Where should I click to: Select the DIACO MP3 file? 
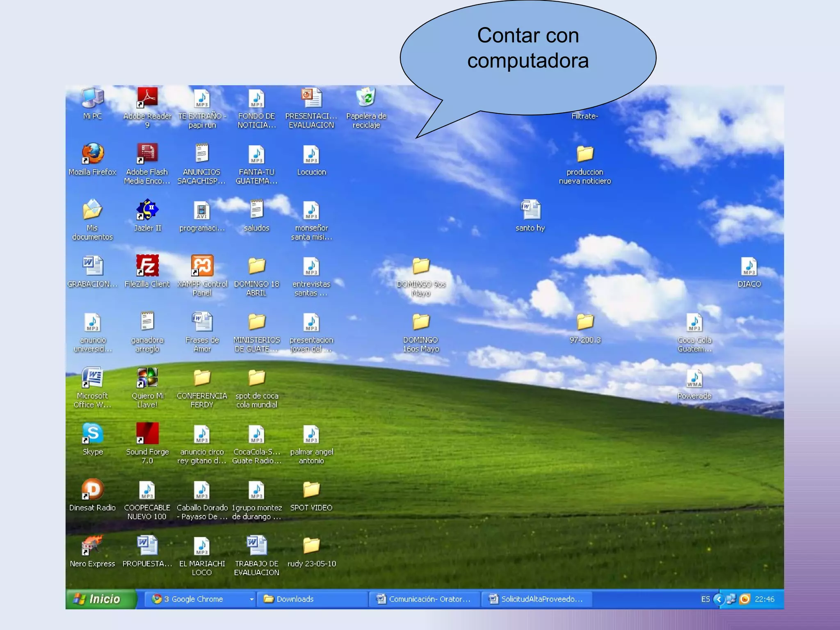tap(749, 267)
